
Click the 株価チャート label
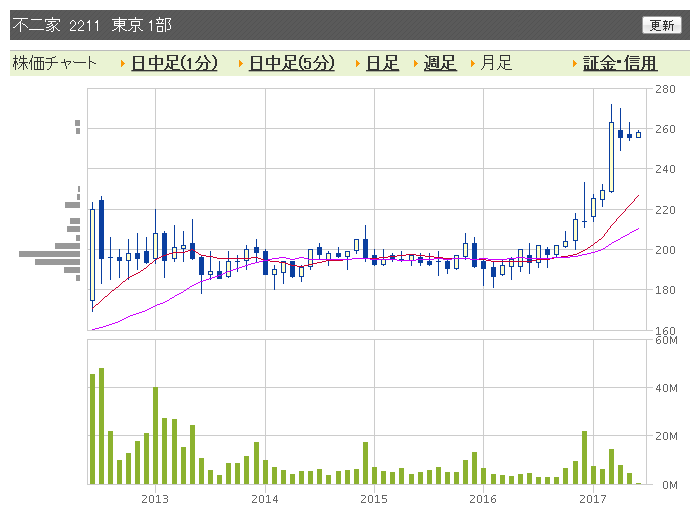[54, 63]
